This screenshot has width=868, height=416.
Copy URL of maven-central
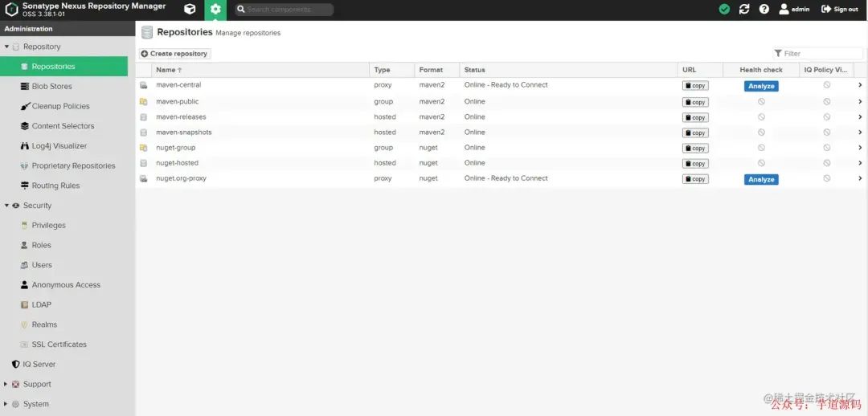pos(695,86)
